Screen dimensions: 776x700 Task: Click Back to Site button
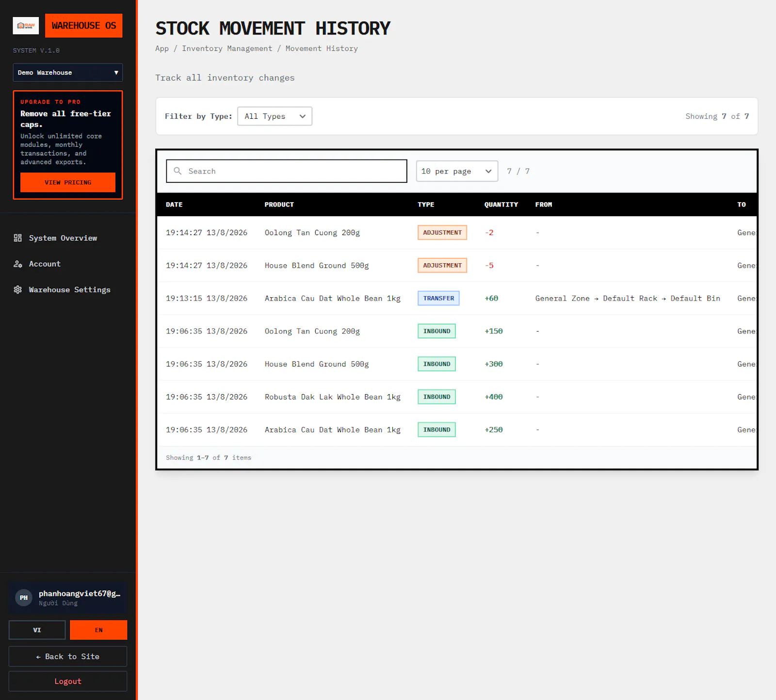(x=68, y=656)
